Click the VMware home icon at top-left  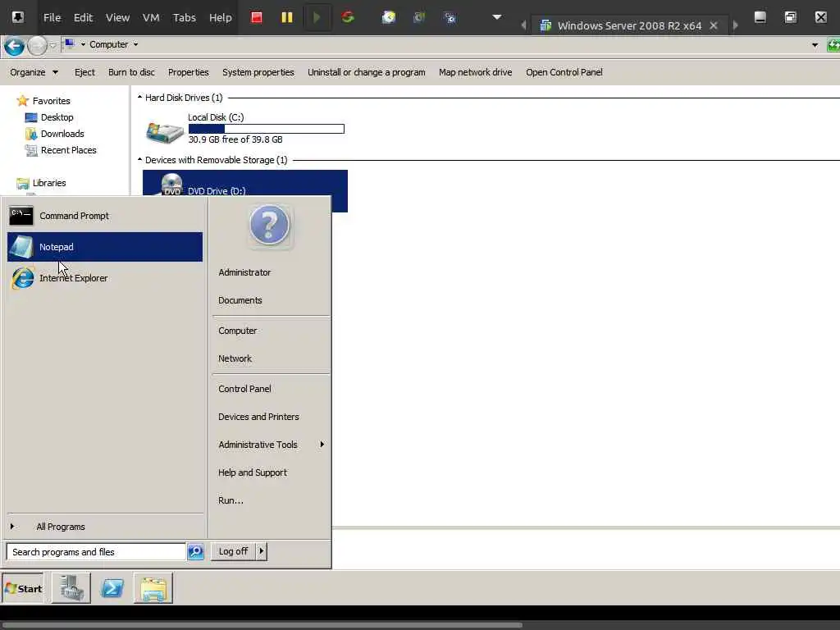point(18,17)
